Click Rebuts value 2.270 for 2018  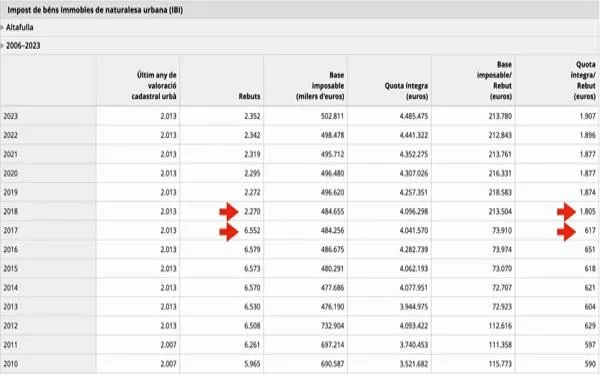(252, 212)
